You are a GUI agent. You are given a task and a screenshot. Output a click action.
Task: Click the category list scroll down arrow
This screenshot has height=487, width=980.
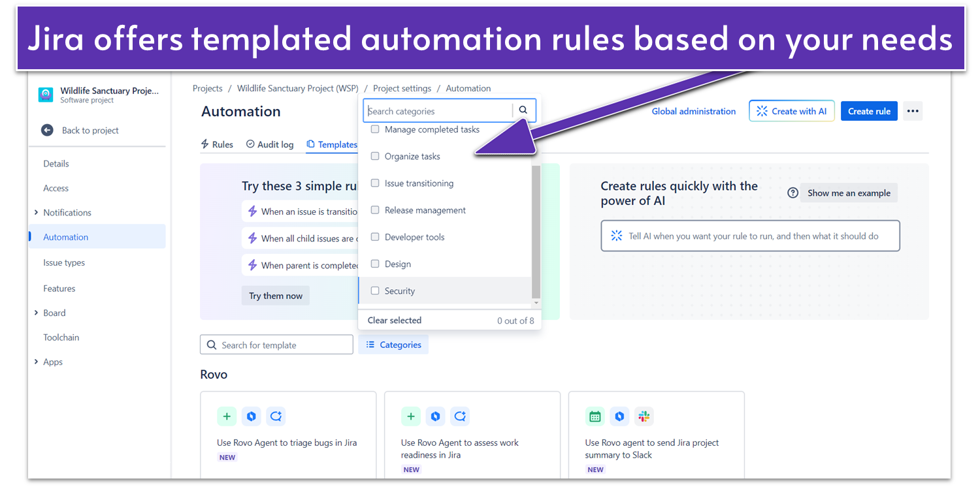pyautogui.click(x=536, y=303)
